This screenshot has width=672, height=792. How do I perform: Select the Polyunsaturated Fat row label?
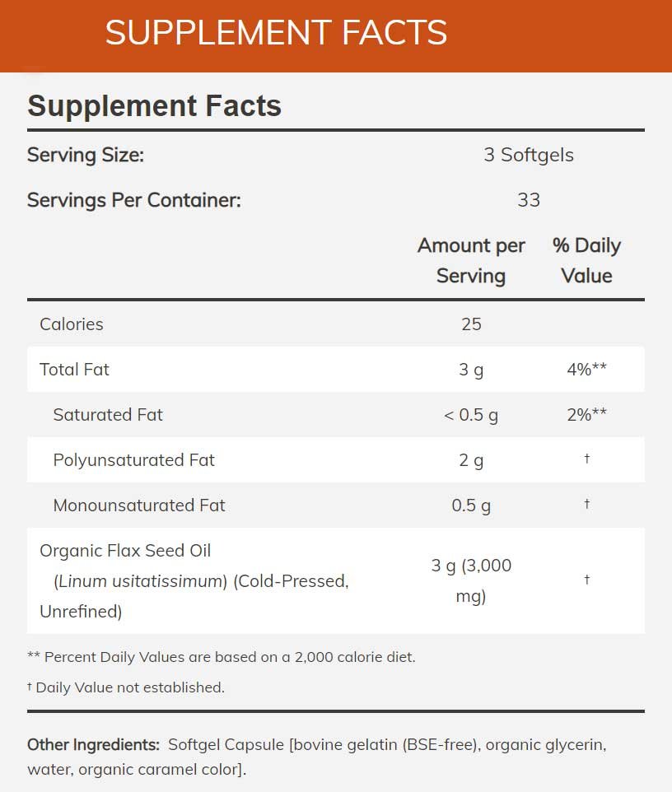click(x=134, y=460)
